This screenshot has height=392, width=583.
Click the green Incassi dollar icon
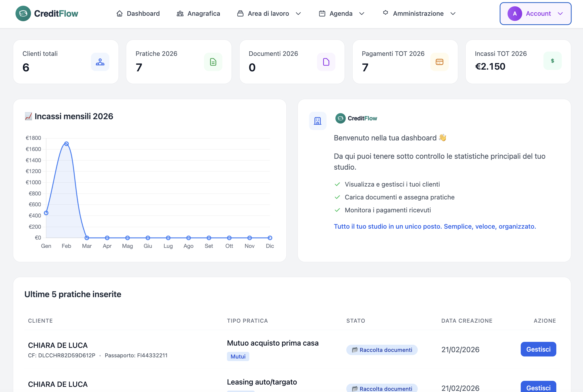pos(552,61)
